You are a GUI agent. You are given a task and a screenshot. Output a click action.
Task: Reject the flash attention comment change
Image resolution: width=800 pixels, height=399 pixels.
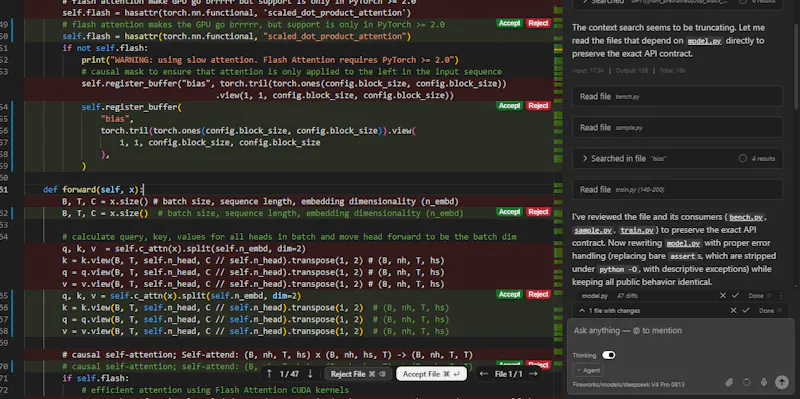(538, 23)
